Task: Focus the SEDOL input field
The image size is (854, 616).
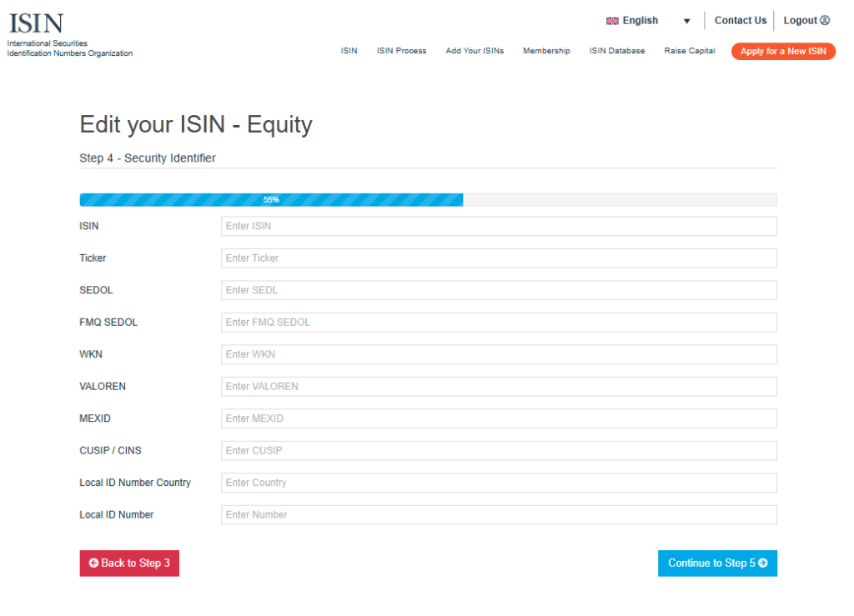Action: [499, 290]
